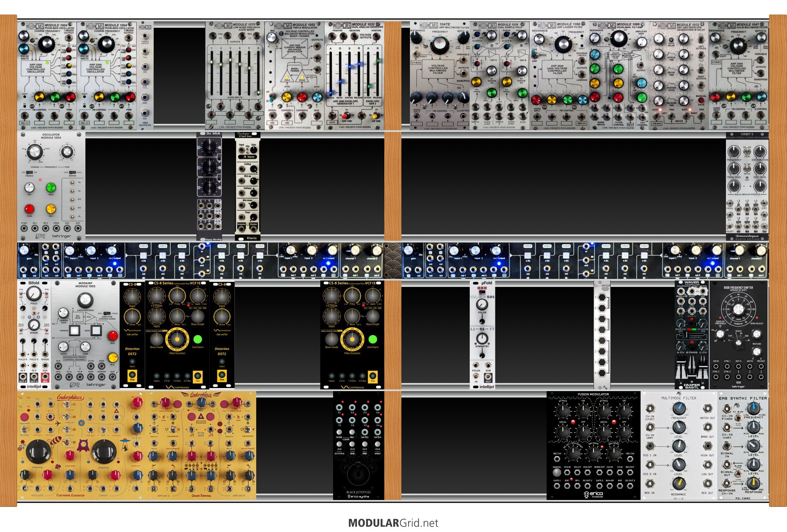Viewport: 787px width, 532px height.
Task: Open the Endorphin.es Grand Terminal module
Action: point(201,445)
